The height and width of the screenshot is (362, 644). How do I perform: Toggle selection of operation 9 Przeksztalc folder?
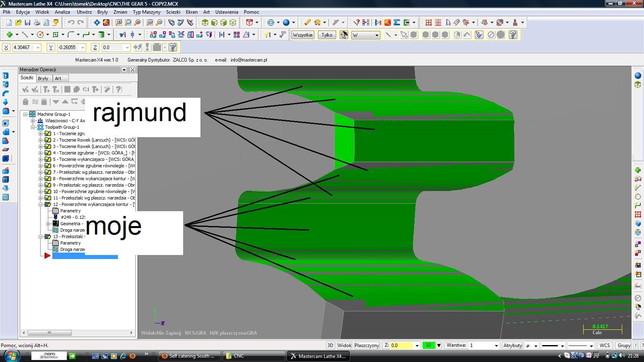pyautogui.click(x=47, y=185)
